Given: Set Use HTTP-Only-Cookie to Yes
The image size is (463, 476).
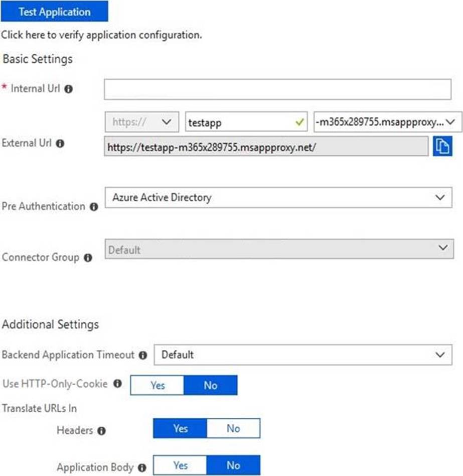Looking at the screenshot, I should (x=157, y=385).
